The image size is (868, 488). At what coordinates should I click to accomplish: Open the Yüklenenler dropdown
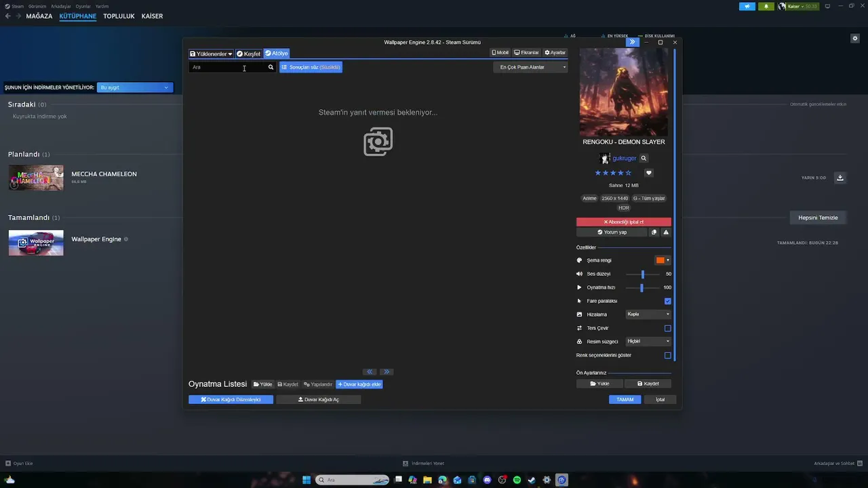211,54
